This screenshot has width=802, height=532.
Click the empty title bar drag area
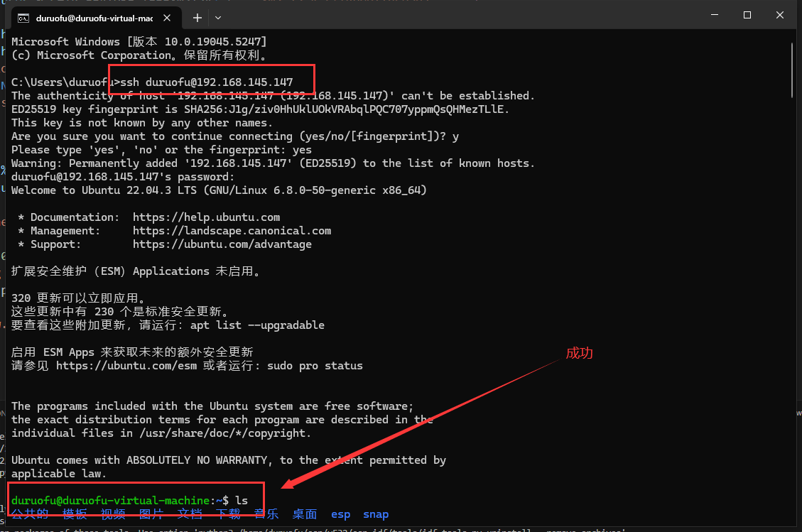coord(462,16)
